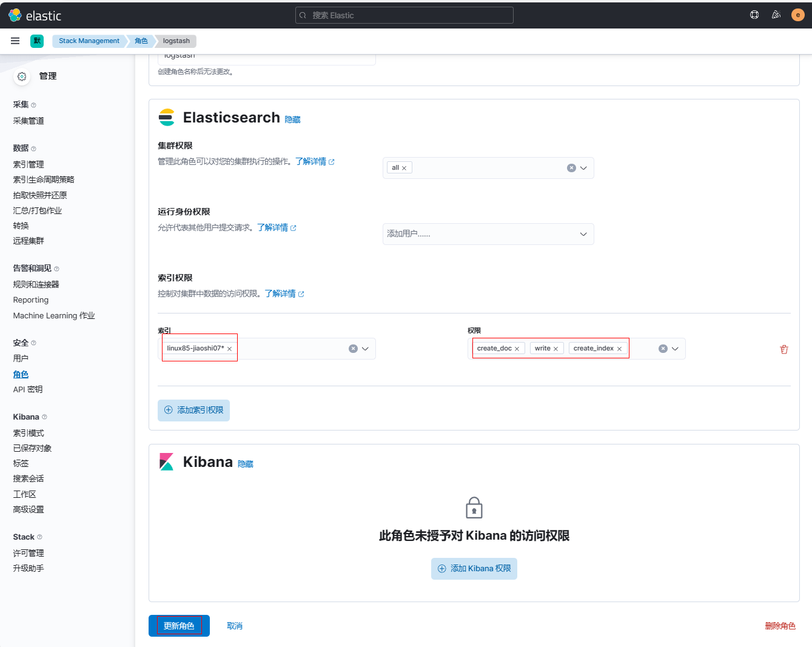The width and height of the screenshot is (812, 647).
Task: Hide the Elasticsearch section
Action: pos(292,120)
